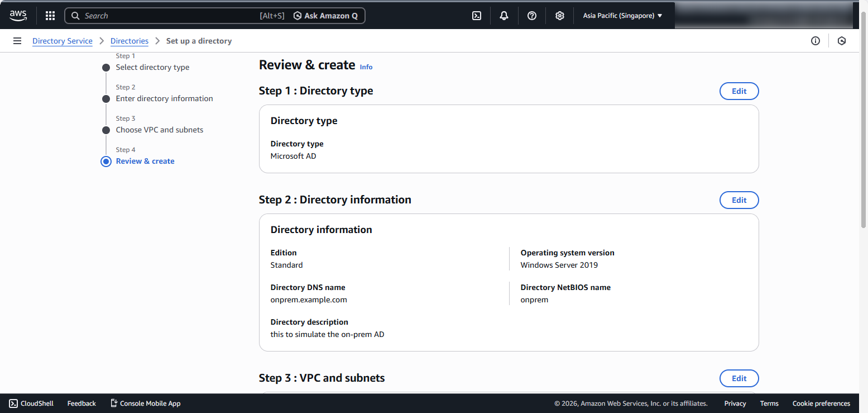Screen dimensions: 868x413
Task: Click the Ask Amazon Q button
Action: click(x=326, y=16)
